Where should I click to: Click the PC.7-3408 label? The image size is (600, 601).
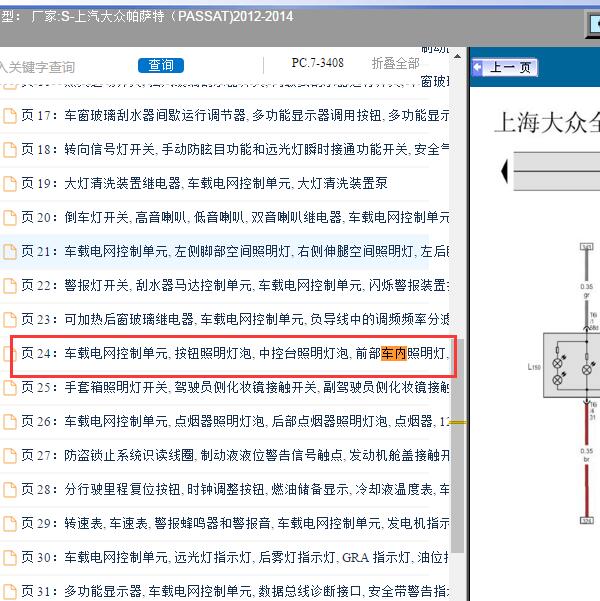click(x=317, y=63)
